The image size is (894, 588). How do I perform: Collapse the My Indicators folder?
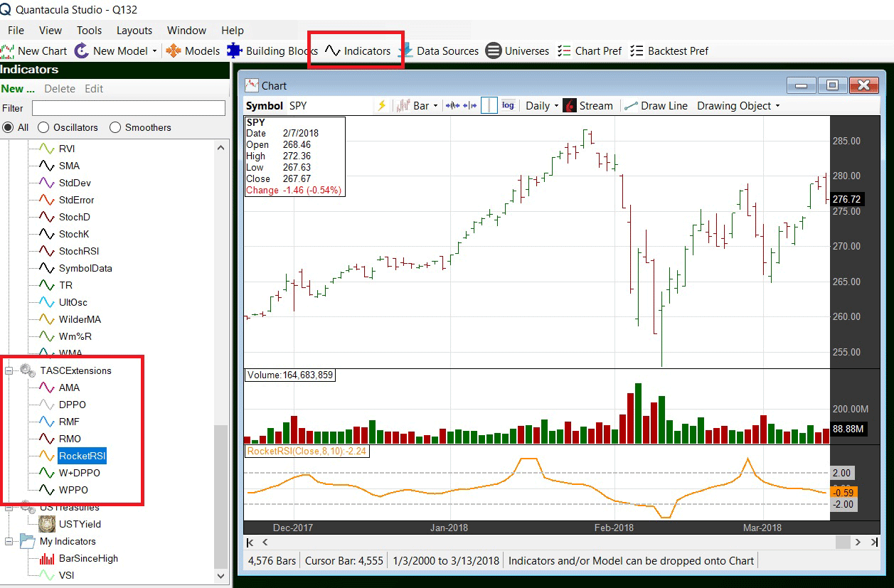pyautogui.click(x=10, y=541)
